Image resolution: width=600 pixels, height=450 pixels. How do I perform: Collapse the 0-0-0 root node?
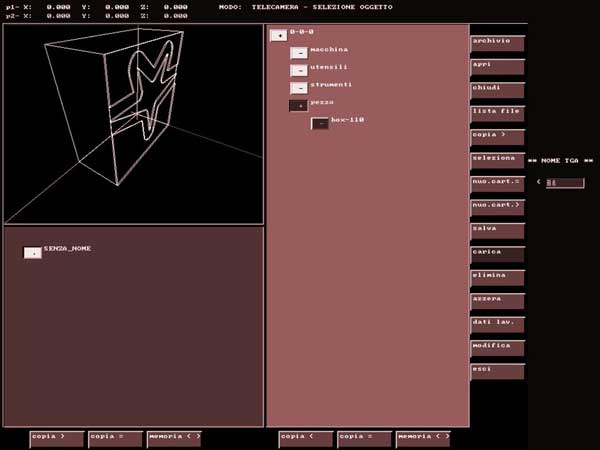(279, 36)
